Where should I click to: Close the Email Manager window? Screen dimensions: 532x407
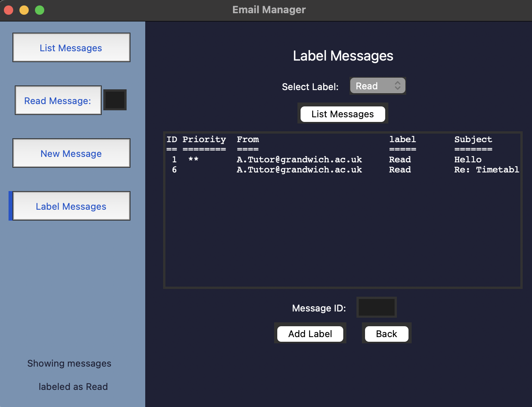(9, 10)
